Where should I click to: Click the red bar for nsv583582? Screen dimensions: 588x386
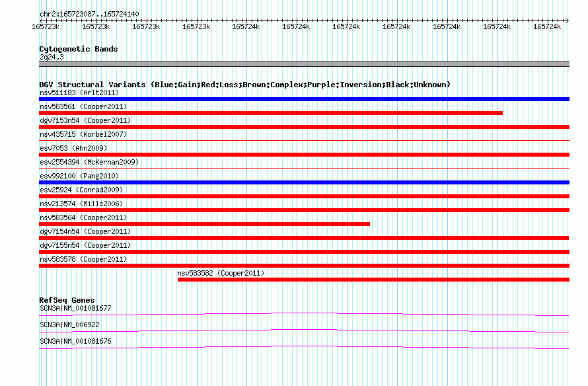pos(373,280)
